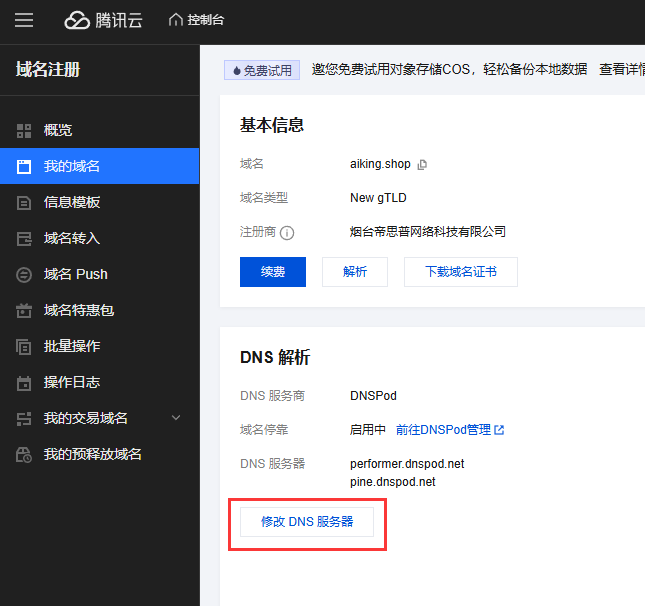Click the aiking.shop domain text
Viewport: 645px width, 606px height.
380,164
